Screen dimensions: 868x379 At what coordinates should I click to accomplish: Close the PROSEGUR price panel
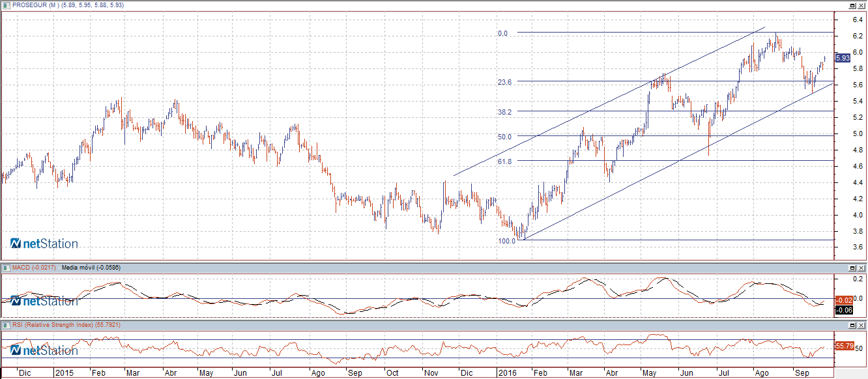861,5
